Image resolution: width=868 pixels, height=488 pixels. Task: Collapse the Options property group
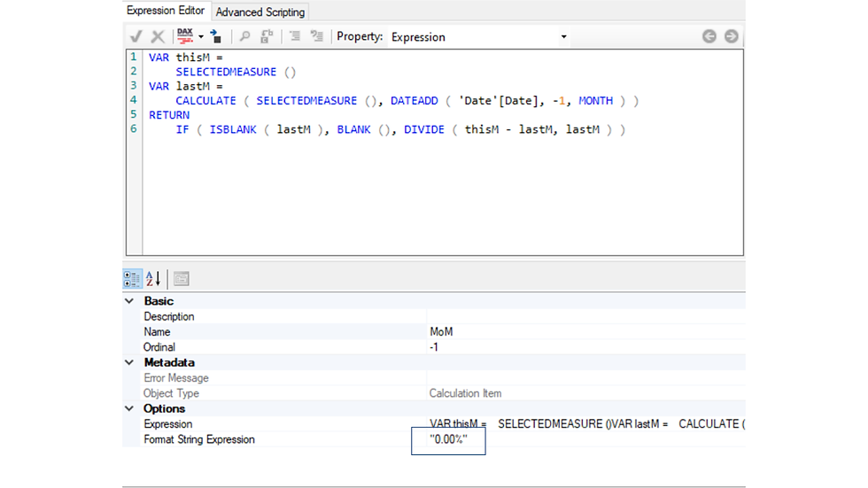click(x=129, y=408)
